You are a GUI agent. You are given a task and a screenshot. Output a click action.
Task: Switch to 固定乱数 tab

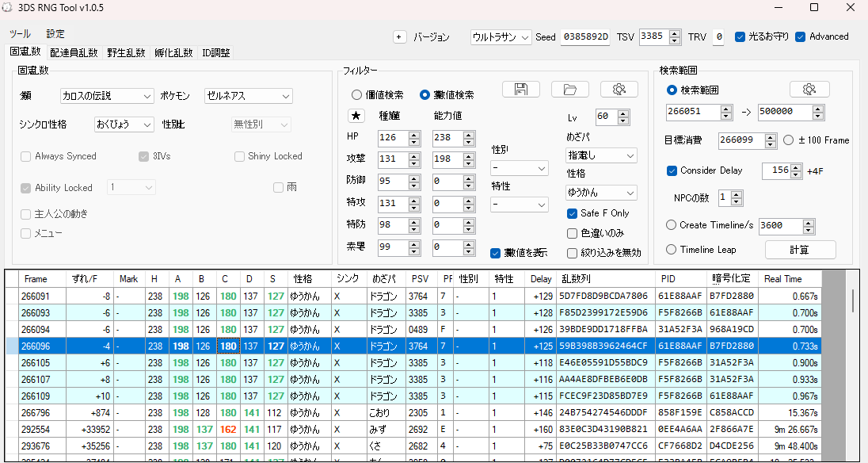(25, 52)
